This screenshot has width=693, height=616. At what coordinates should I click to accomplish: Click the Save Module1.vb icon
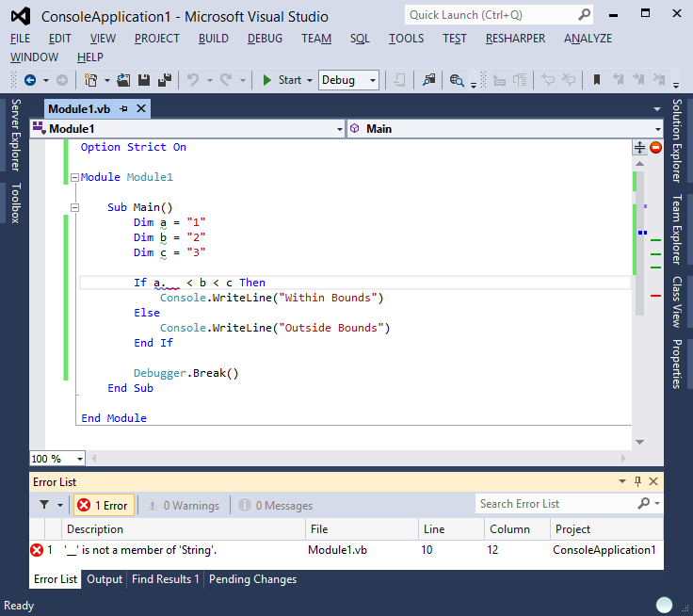point(144,80)
